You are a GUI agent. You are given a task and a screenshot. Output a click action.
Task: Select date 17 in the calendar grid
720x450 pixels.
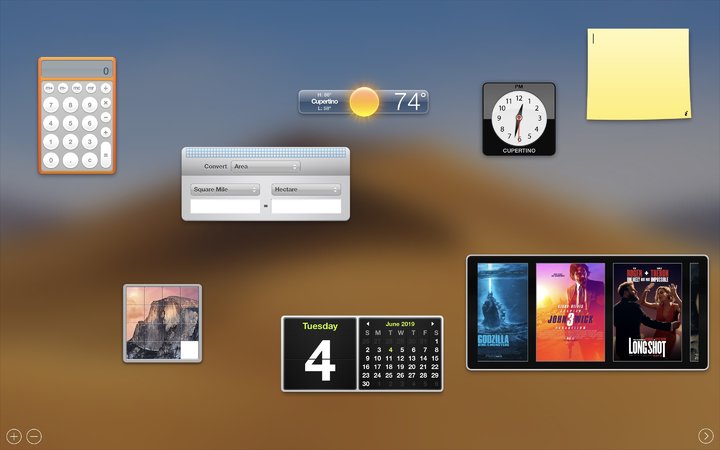(377, 367)
